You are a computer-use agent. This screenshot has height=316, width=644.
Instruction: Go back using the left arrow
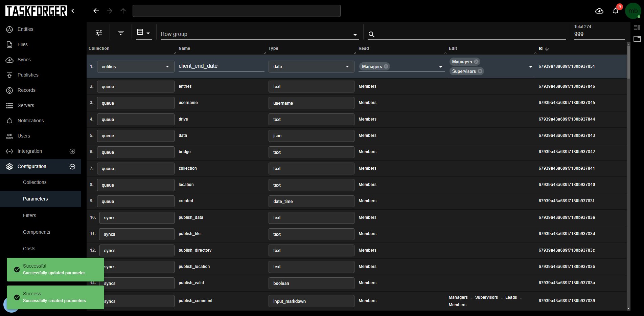tap(96, 11)
